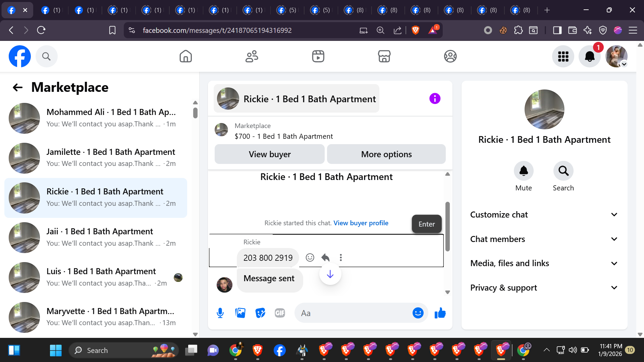Open conversation information purple icon
644x362 pixels.
click(x=435, y=99)
